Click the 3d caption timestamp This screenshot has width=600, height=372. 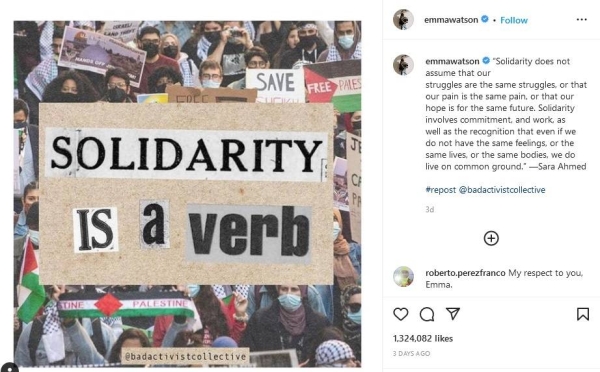click(430, 210)
